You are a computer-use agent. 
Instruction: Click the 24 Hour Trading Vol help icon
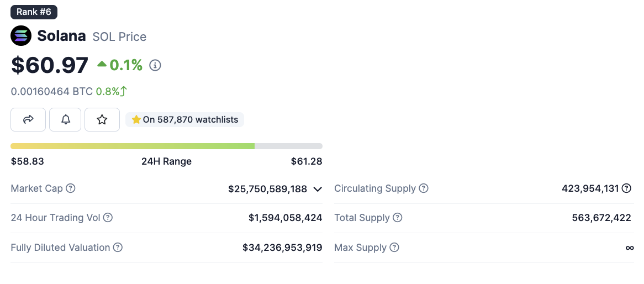[x=108, y=217]
